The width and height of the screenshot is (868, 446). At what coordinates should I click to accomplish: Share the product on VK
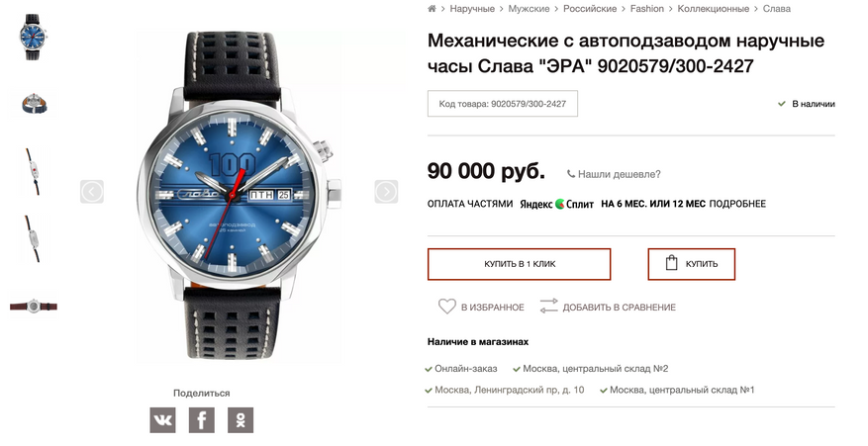[x=162, y=420]
